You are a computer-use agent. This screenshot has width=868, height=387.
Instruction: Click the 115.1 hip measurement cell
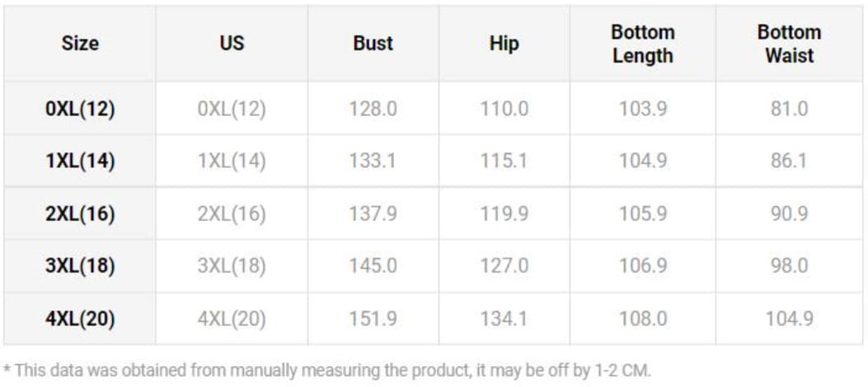(x=504, y=161)
